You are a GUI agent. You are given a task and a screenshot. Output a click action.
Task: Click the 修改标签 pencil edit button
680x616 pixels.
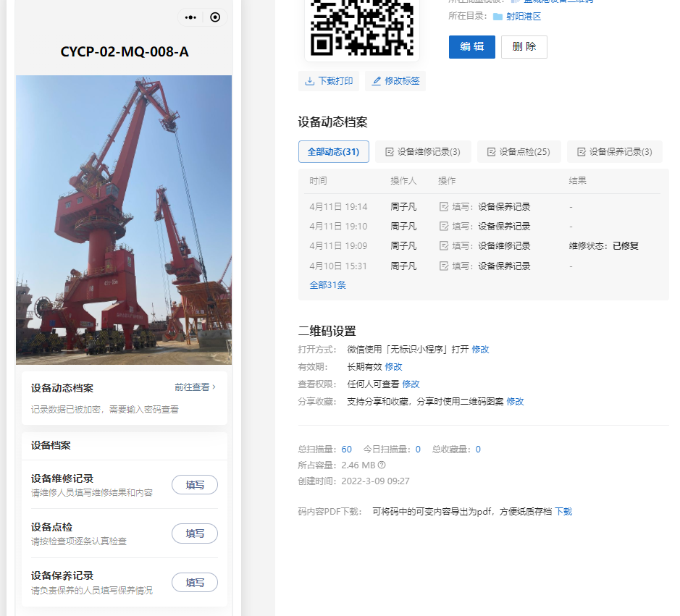tap(395, 81)
